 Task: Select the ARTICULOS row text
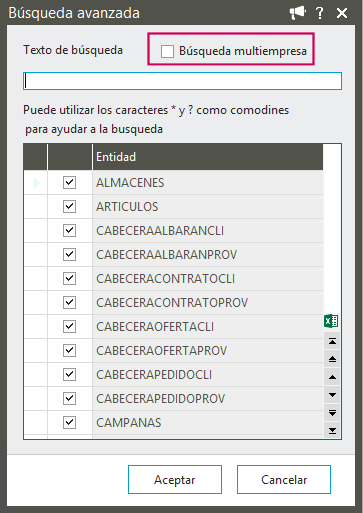tap(127, 207)
